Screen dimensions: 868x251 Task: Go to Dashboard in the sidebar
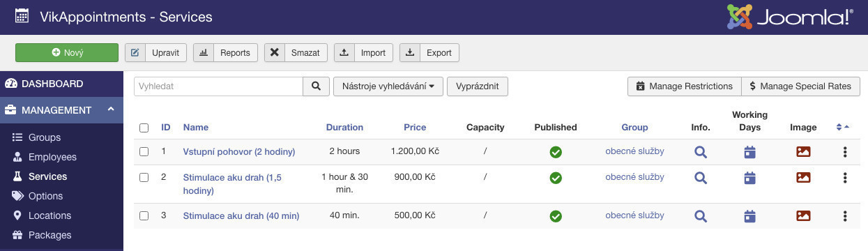[61, 84]
